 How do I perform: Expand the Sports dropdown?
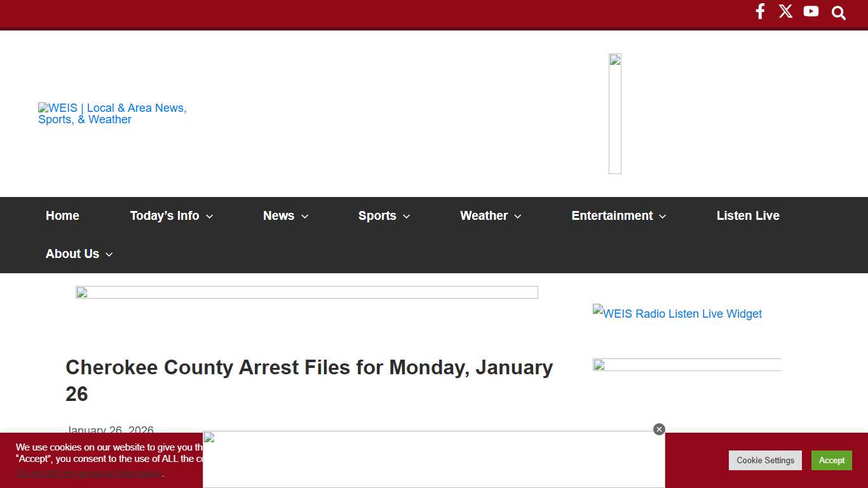[x=383, y=215]
